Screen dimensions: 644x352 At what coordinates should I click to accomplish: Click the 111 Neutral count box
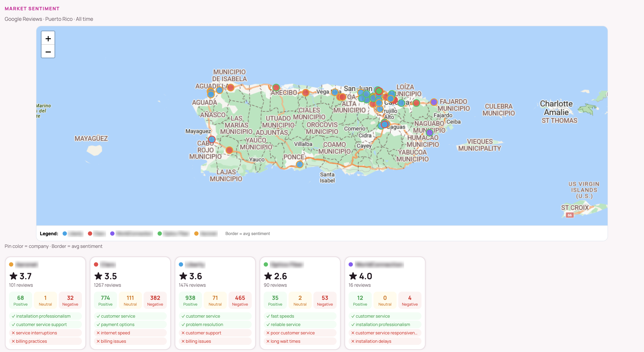click(x=130, y=300)
